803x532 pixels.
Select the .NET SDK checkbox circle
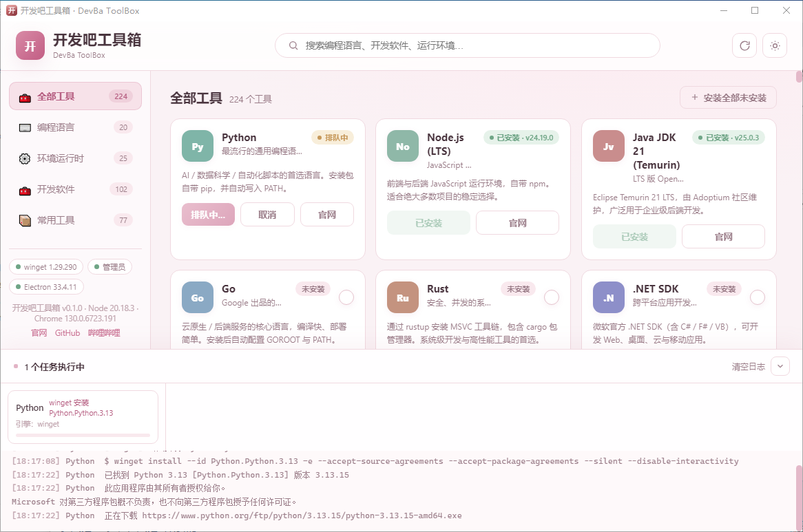pyautogui.click(x=758, y=297)
